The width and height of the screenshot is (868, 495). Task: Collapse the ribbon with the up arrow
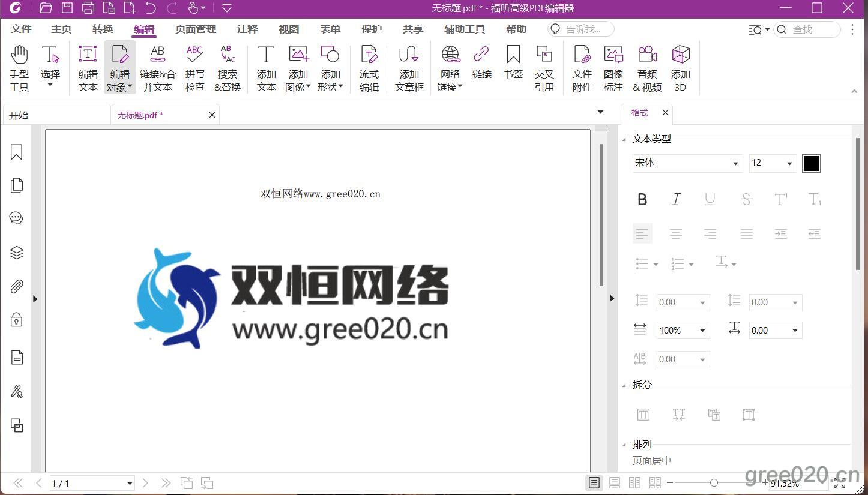854,91
